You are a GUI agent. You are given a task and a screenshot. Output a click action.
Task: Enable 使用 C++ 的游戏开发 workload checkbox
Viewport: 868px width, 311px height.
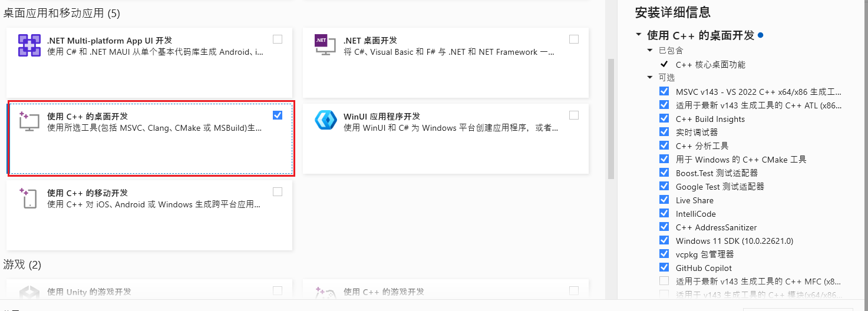574,290
